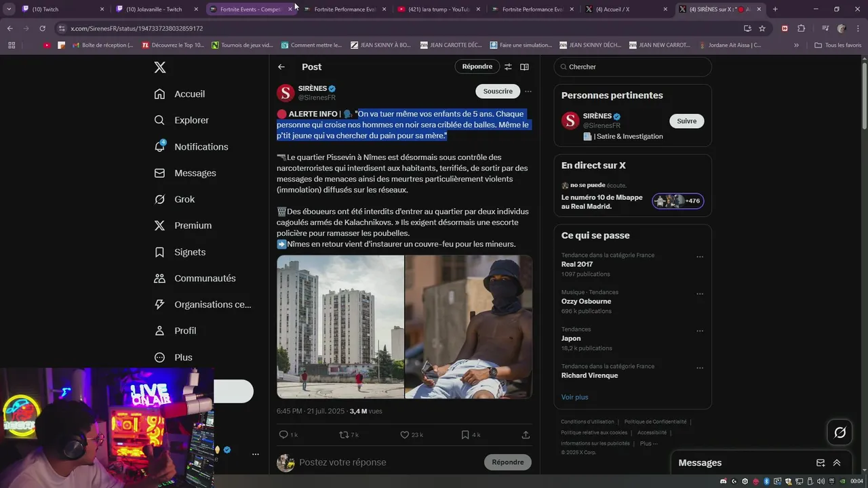Click the floating Grok button
The width and height of the screenshot is (868, 488).
[840, 432]
